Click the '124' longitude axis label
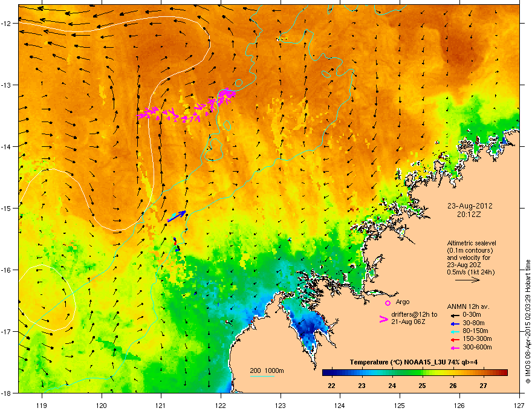Image resolution: width=532 pixels, height=411 pixels. pos(340,405)
